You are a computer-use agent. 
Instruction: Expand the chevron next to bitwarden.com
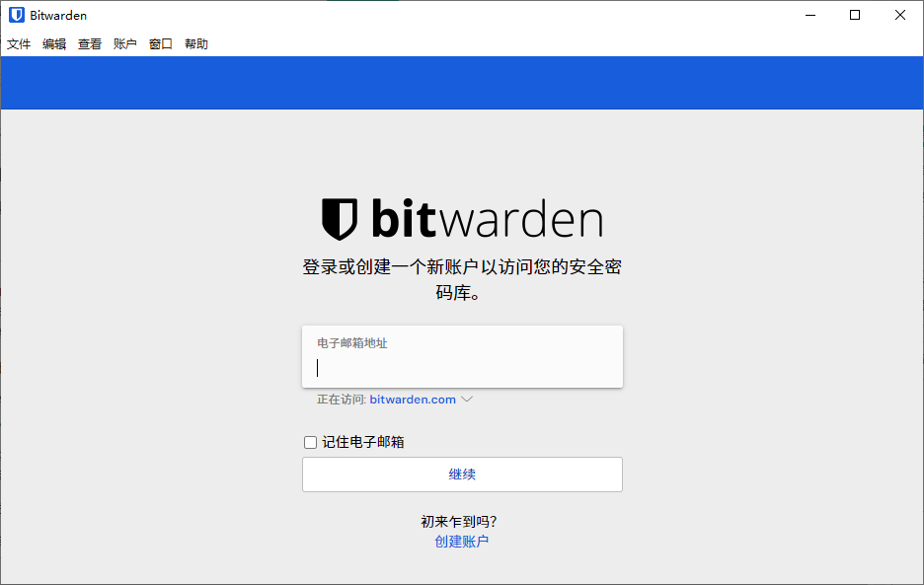click(x=467, y=400)
